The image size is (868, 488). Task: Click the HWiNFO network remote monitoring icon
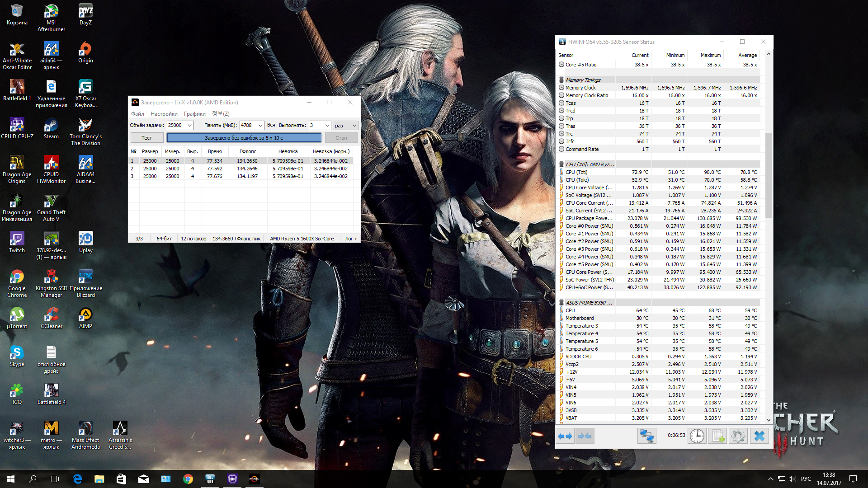(646, 436)
